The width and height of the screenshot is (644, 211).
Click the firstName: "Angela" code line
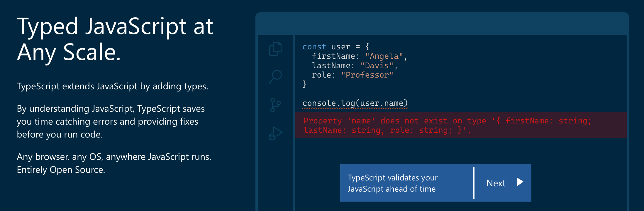(360, 56)
